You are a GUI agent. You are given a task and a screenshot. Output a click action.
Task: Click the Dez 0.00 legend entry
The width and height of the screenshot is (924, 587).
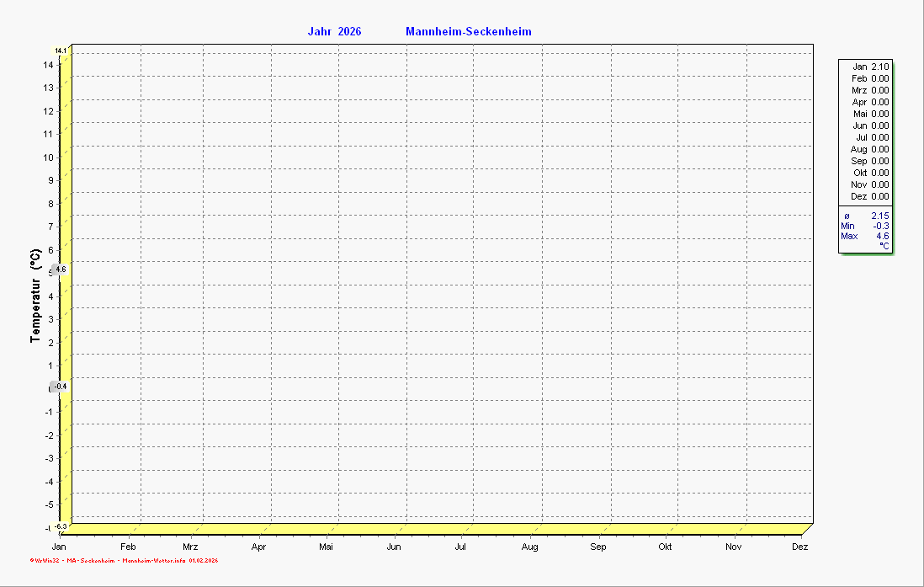(x=870, y=196)
